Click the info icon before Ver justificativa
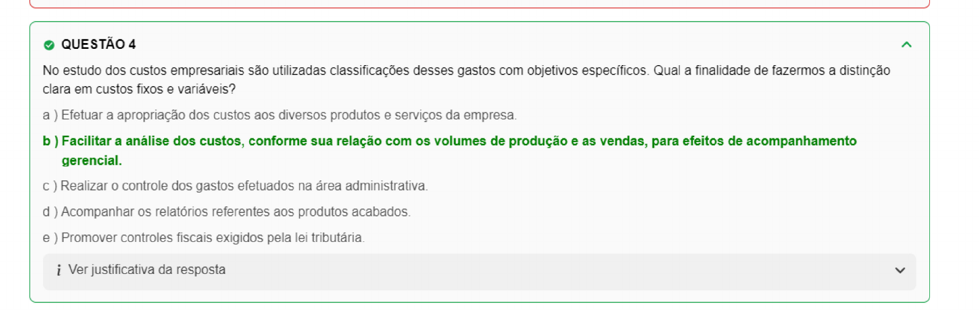Image resolution: width=980 pixels, height=310 pixels. tap(59, 270)
